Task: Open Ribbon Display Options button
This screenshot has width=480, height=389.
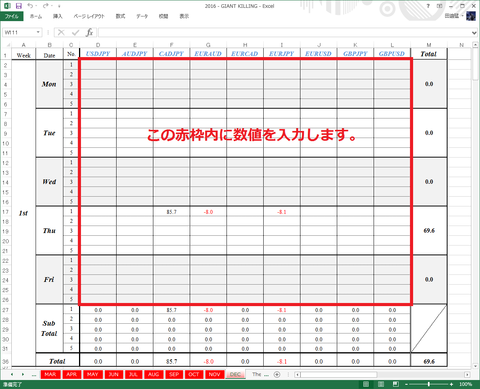Action: click(440, 6)
